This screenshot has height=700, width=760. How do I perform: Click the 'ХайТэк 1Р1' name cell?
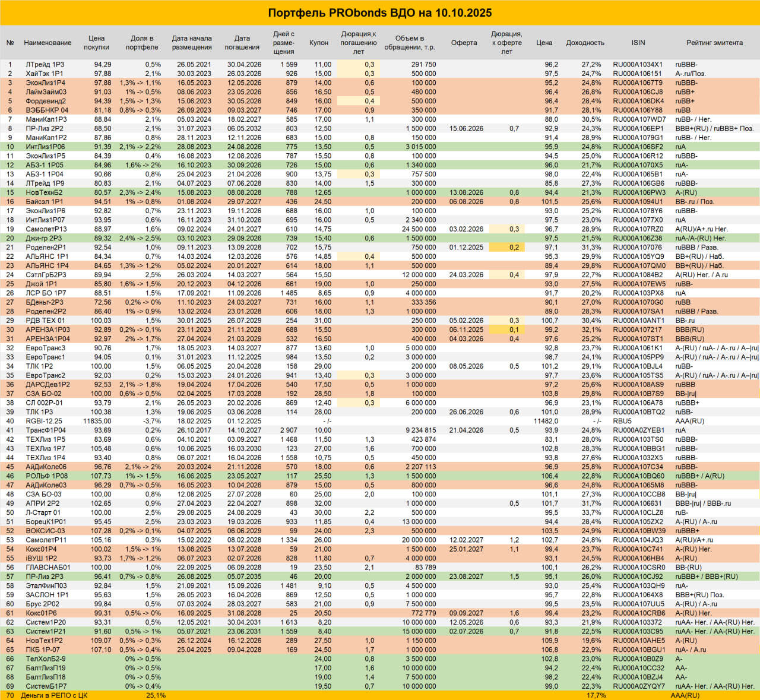pos(45,74)
